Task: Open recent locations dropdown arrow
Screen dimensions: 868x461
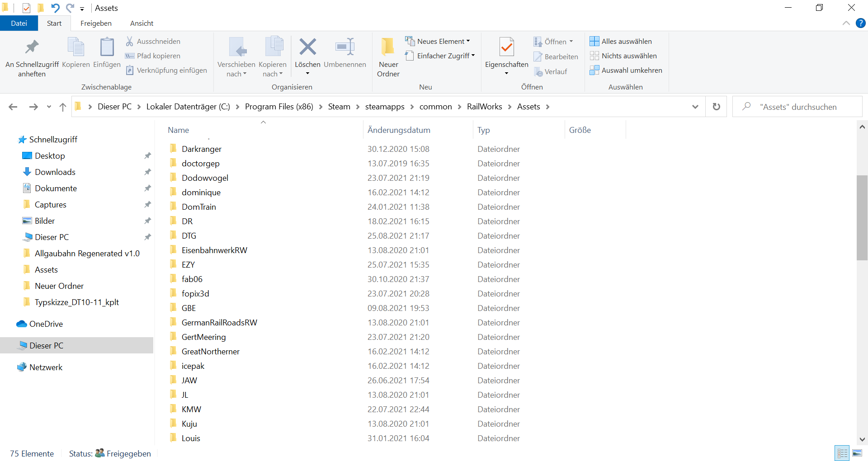Action: click(x=49, y=107)
